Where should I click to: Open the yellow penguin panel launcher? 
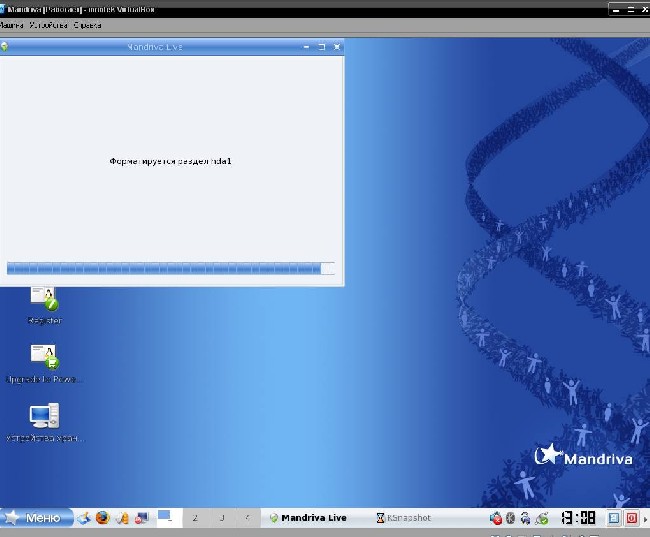click(x=122, y=518)
